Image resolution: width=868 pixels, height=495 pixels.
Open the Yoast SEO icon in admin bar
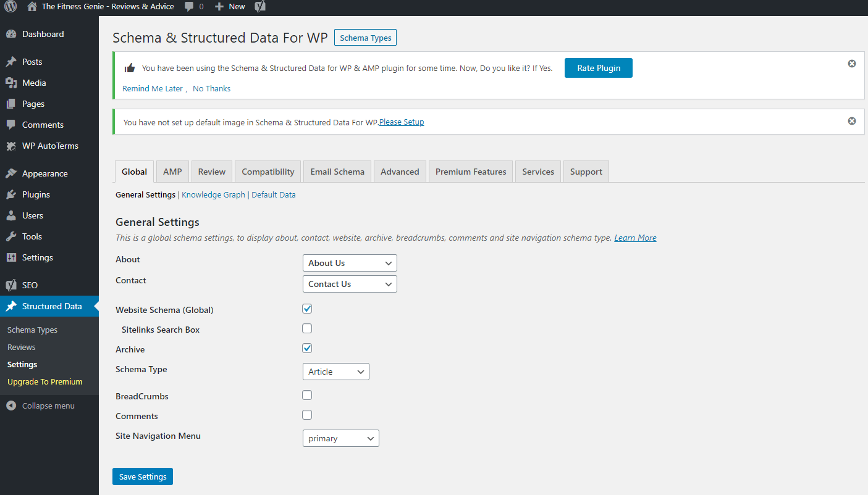[x=260, y=7]
